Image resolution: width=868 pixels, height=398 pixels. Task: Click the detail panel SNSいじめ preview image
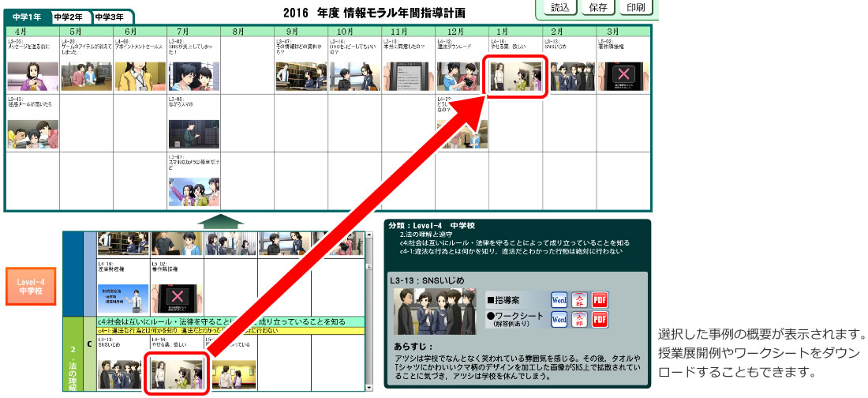tap(435, 311)
